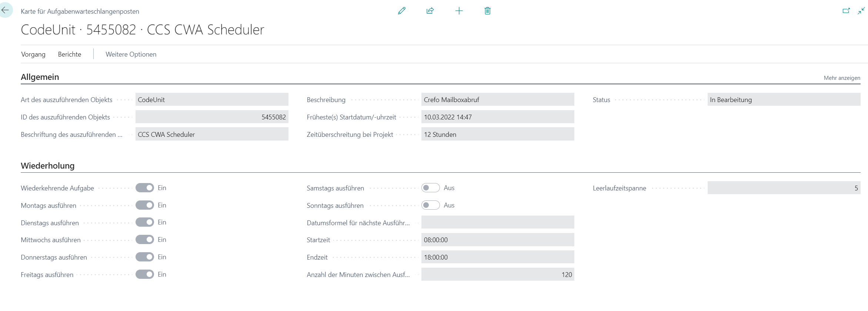This screenshot has height=311, width=868.
Task: Collapse the Allgemein section header
Action: coord(40,77)
